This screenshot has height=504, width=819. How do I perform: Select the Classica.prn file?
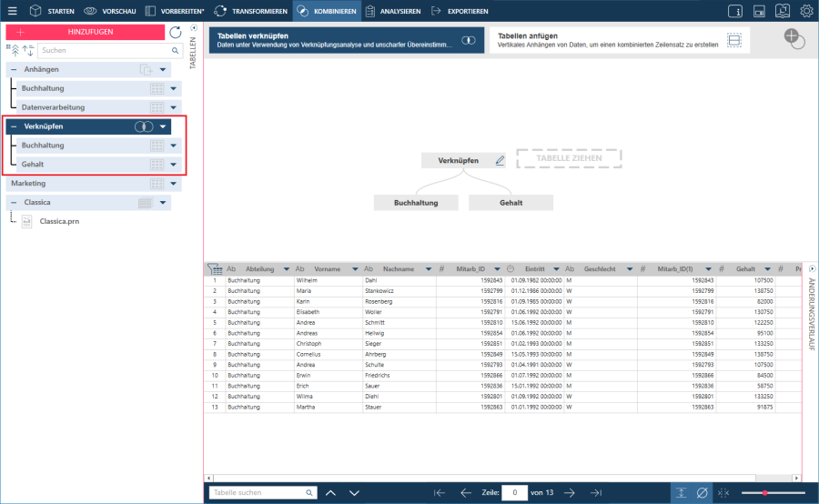(59, 221)
